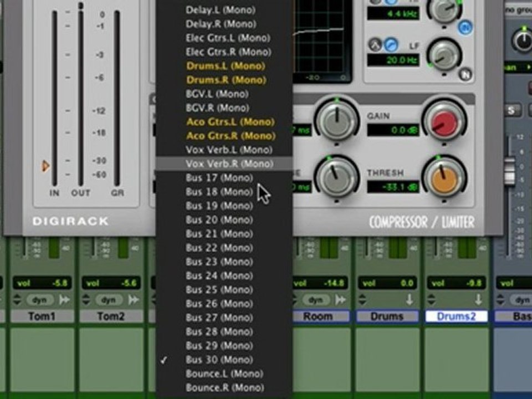Image resolution: width=532 pixels, height=399 pixels.
Task: Choose Elec Gtrs.L (Mono) bus
Action: 224,38
